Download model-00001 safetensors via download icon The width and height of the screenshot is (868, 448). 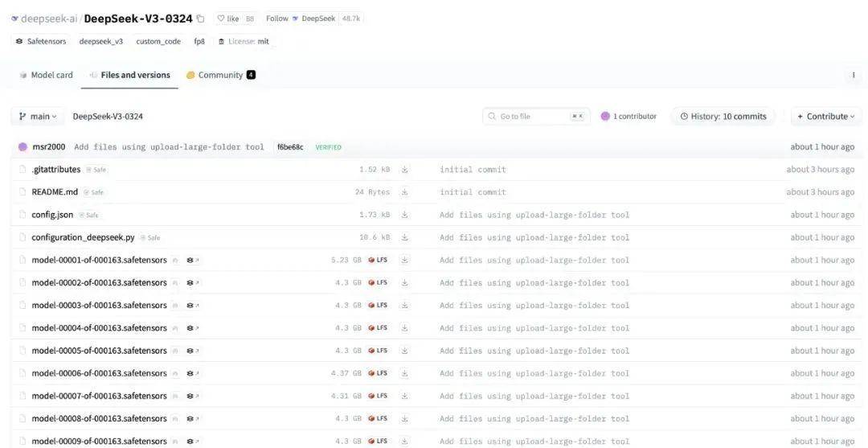point(404,261)
